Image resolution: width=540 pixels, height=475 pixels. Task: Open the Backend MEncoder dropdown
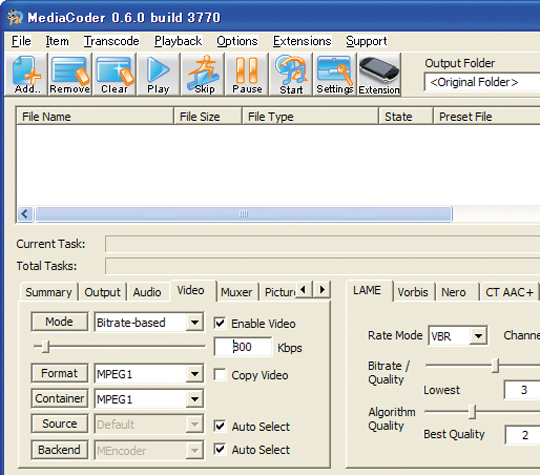[195, 450]
